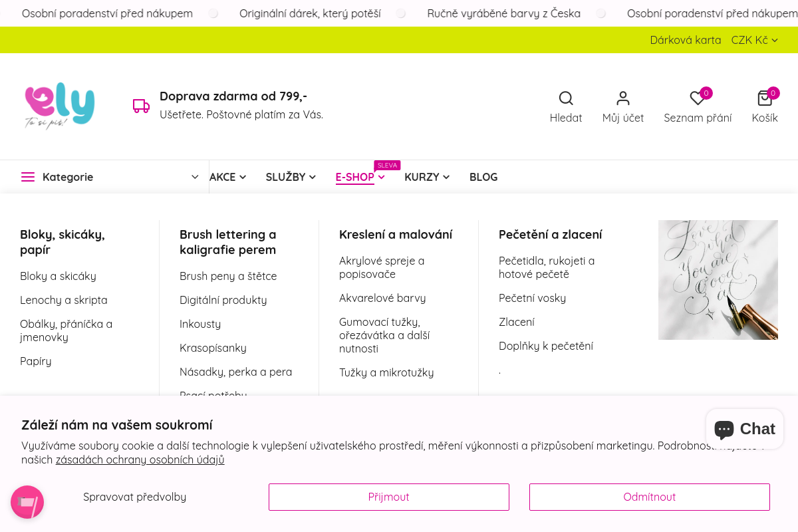Open the privacy policy link

140,460
